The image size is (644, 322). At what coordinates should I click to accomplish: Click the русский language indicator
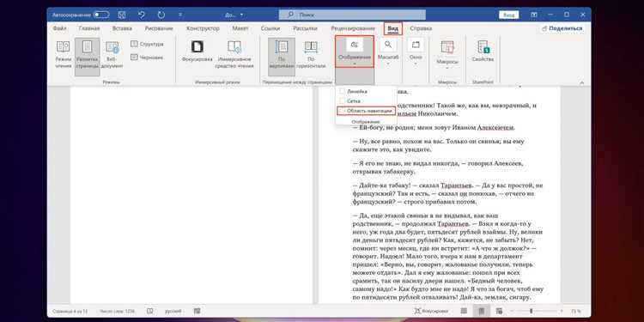[x=173, y=311]
